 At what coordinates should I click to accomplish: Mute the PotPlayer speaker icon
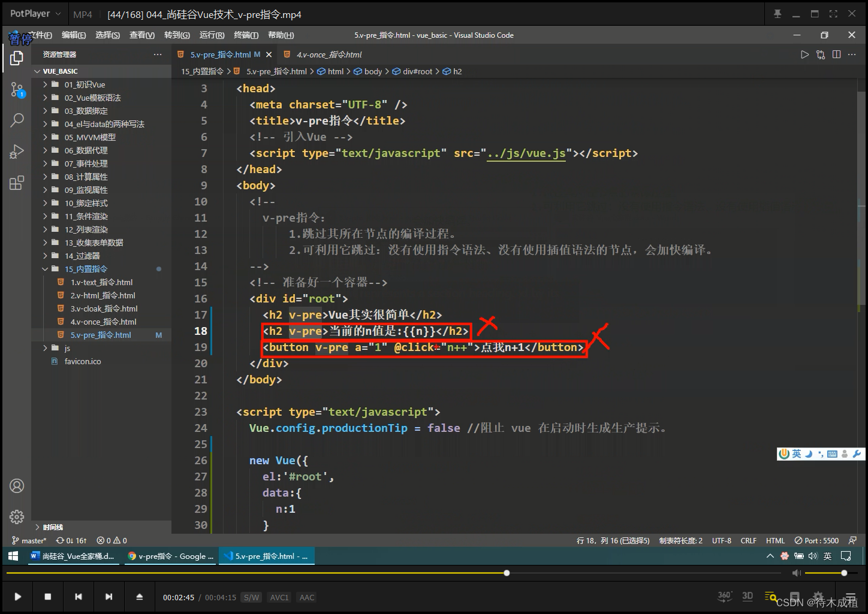point(796,573)
